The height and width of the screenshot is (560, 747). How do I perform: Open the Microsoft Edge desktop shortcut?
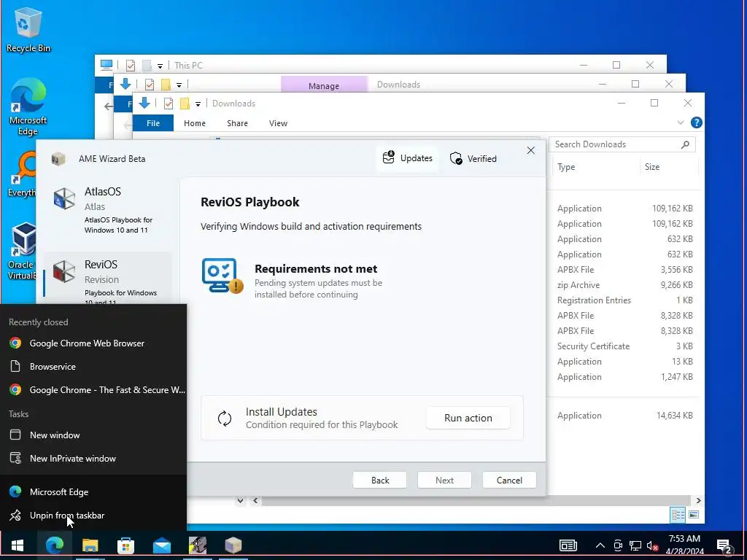[28, 106]
